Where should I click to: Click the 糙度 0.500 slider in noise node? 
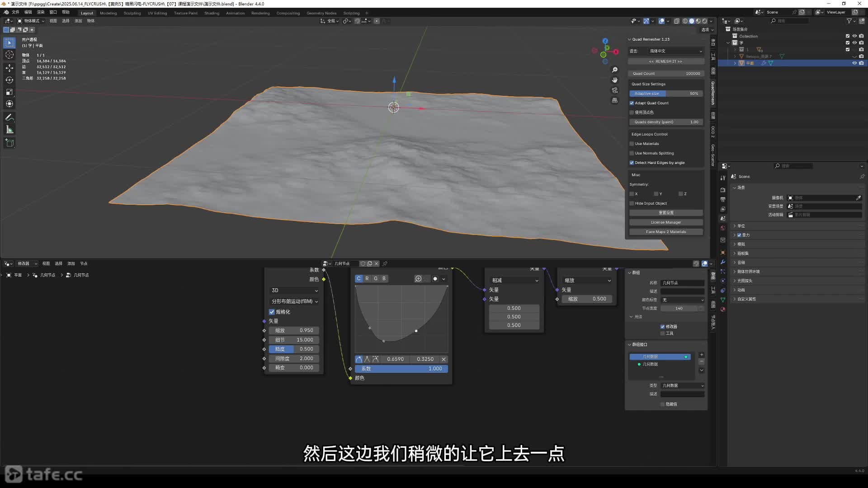coord(294,349)
